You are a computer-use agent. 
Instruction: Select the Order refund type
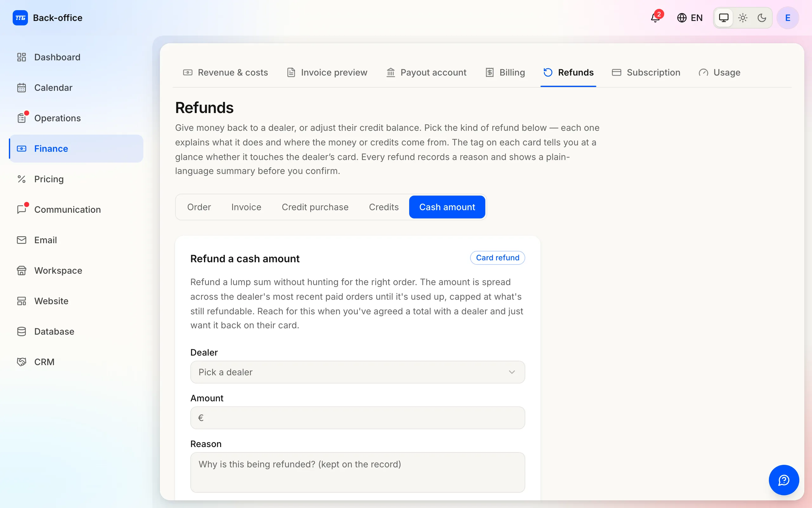(x=199, y=207)
